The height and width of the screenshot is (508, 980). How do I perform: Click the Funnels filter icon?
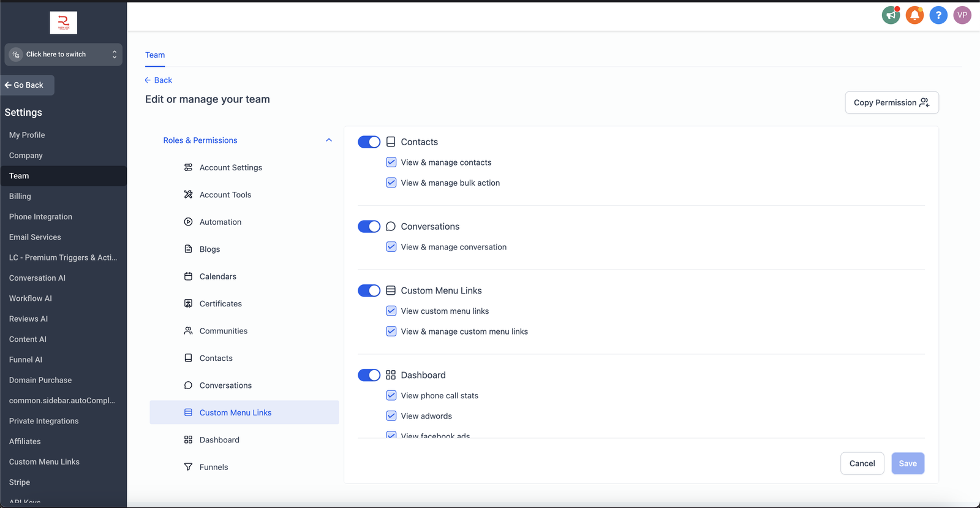tap(188, 467)
